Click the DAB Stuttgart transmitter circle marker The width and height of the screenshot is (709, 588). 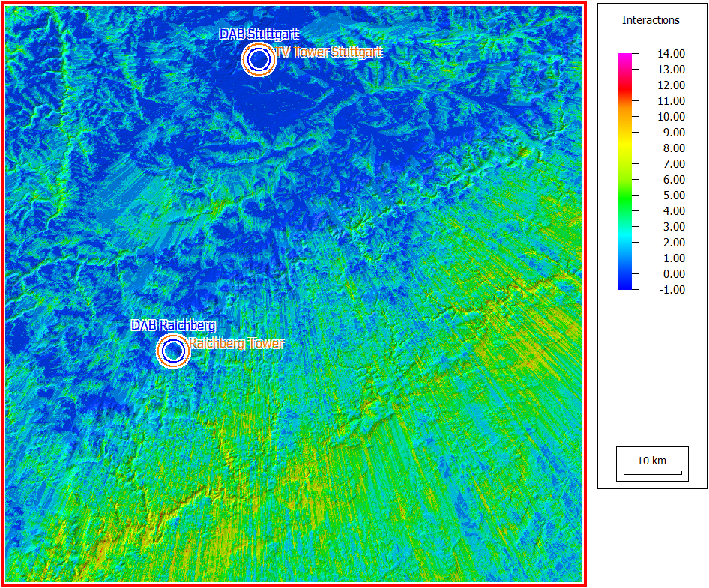(x=259, y=59)
